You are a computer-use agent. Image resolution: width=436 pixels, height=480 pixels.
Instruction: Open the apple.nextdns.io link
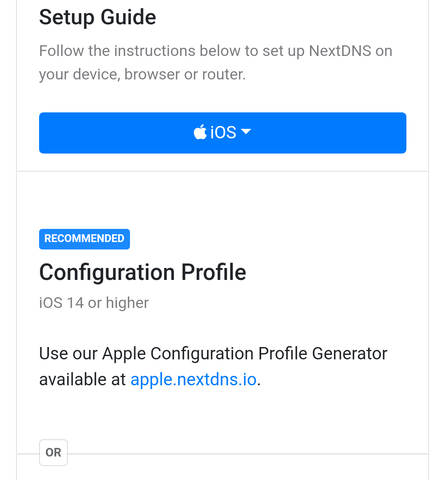[193, 379]
